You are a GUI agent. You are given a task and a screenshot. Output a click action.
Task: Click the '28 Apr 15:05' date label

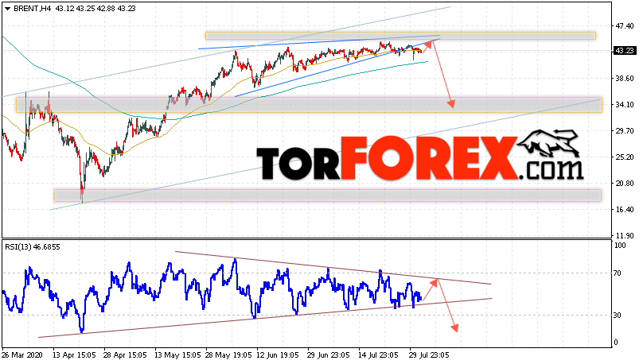[x=125, y=355]
